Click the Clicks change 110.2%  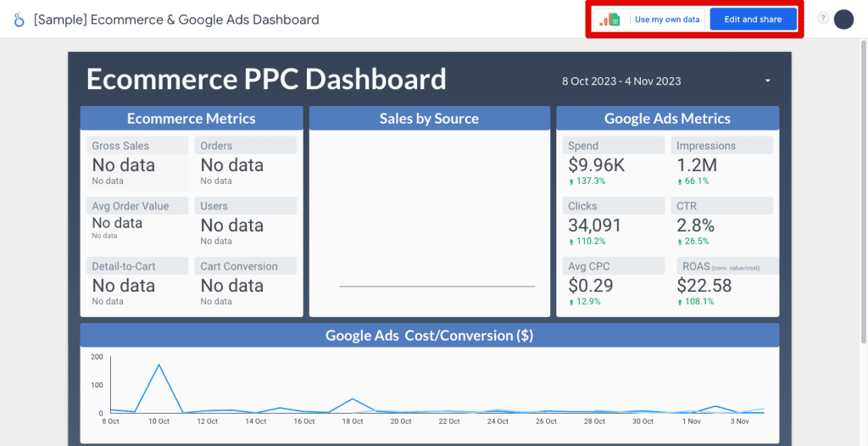pos(587,242)
